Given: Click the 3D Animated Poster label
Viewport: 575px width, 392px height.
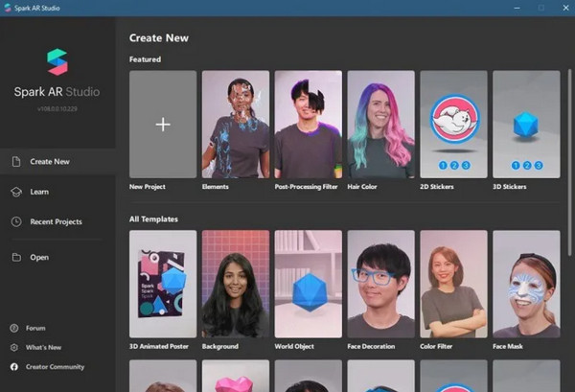Looking at the screenshot, I should (159, 346).
